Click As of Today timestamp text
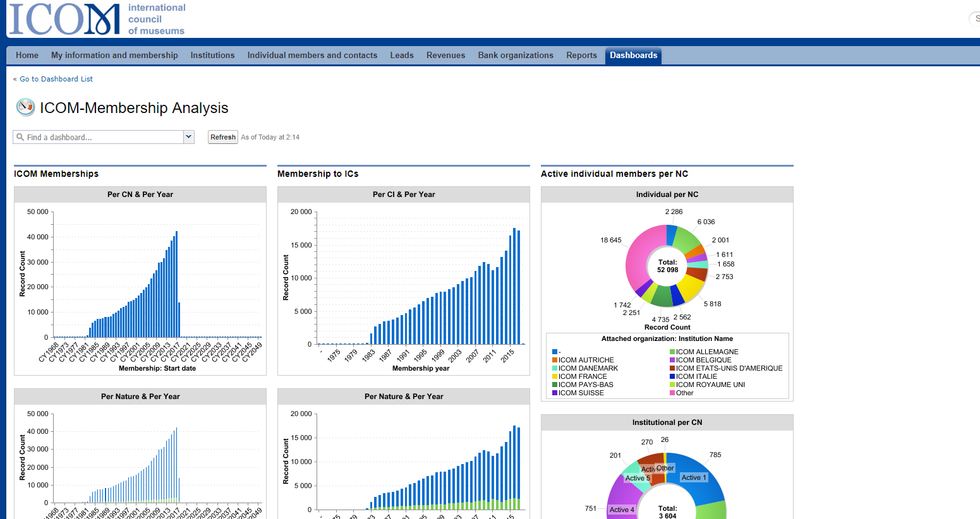The height and width of the screenshot is (519, 980). [x=270, y=137]
